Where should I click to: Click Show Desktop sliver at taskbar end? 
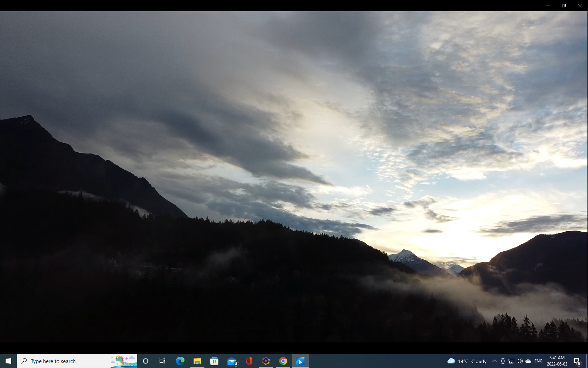click(587, 361)
